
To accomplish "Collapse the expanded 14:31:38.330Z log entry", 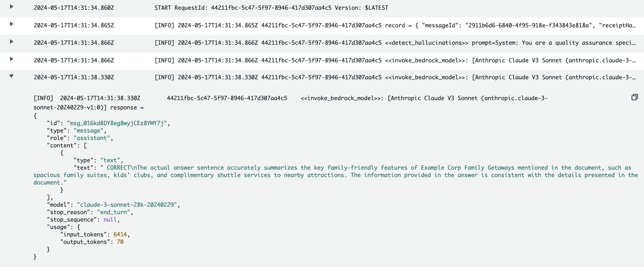I will (x=12, y=76).
